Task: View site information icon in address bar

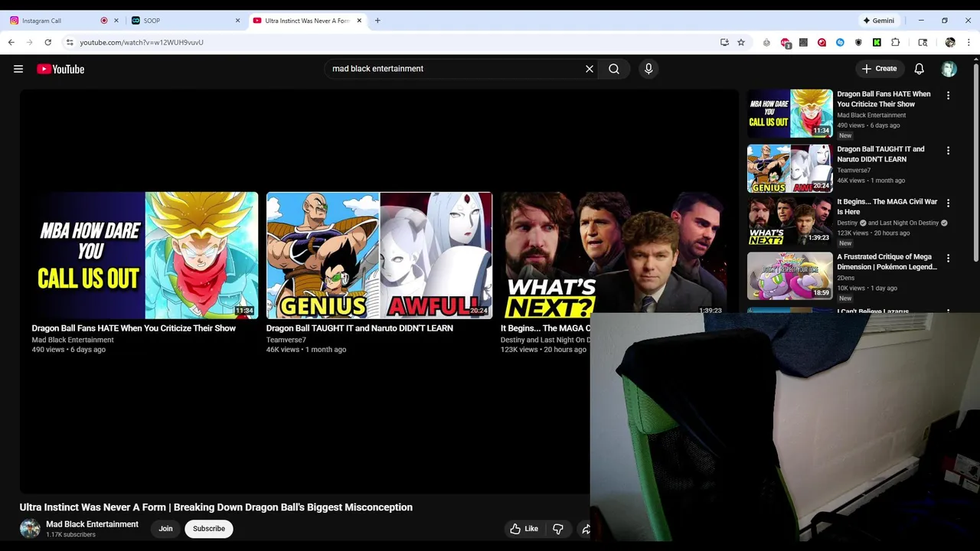Action: tap(70, 42)
